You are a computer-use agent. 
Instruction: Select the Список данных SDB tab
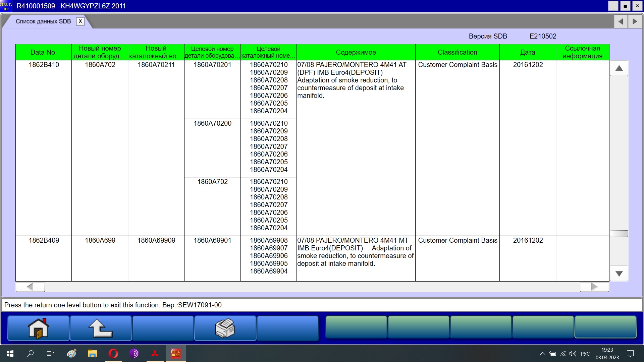pos(43,21)
